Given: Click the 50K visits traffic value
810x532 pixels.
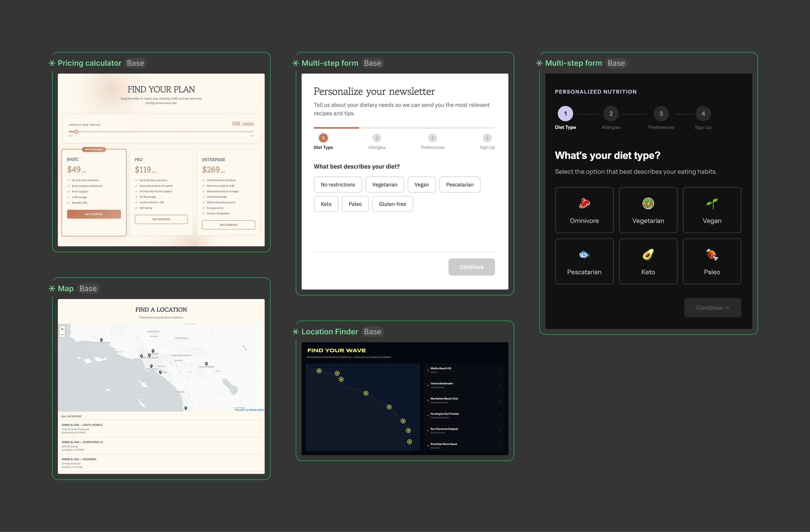Looking at the screenshot, I should pyautogui.click(x=243, y=124).
